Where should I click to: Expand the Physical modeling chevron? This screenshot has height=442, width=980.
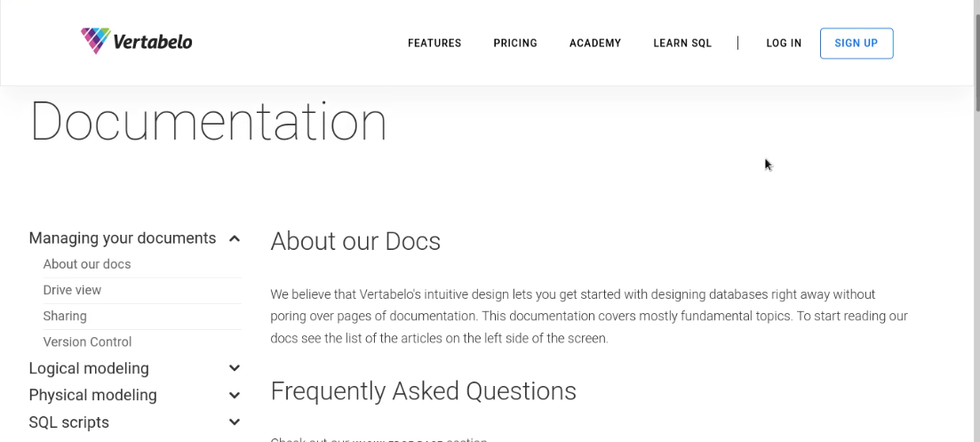click(x=235, y=395)
